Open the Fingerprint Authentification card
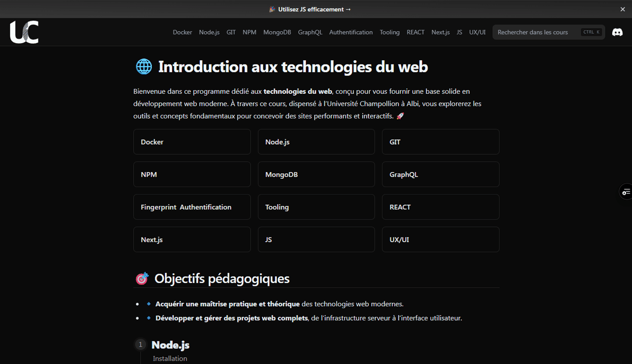 (192, 207)
